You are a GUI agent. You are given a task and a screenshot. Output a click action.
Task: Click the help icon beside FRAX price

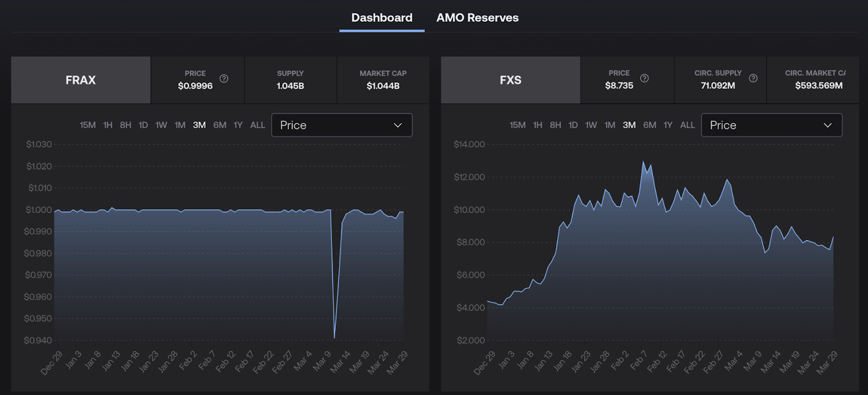point(224,79)
